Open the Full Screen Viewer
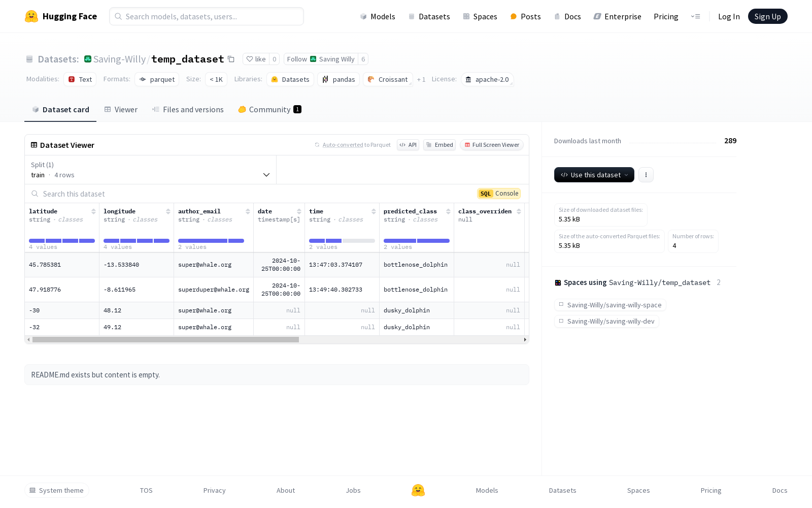The height and width of the screenshot is (508, 812). click(x=492, y=145)
